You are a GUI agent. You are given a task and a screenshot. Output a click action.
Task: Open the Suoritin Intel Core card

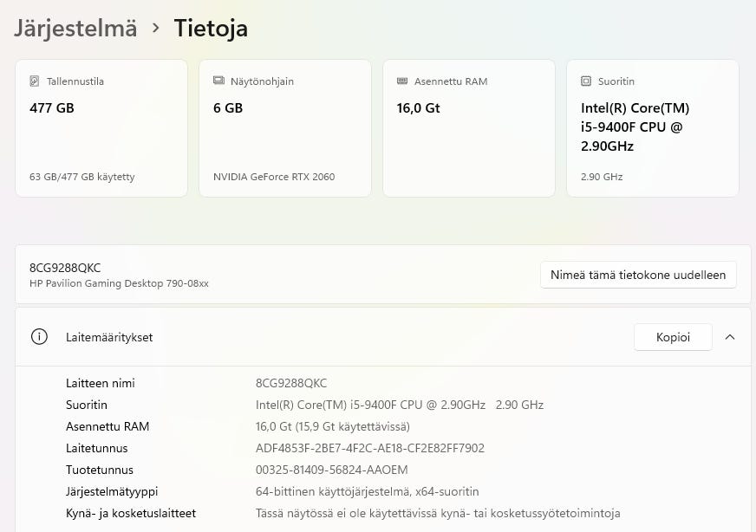(x=653, y=128)
